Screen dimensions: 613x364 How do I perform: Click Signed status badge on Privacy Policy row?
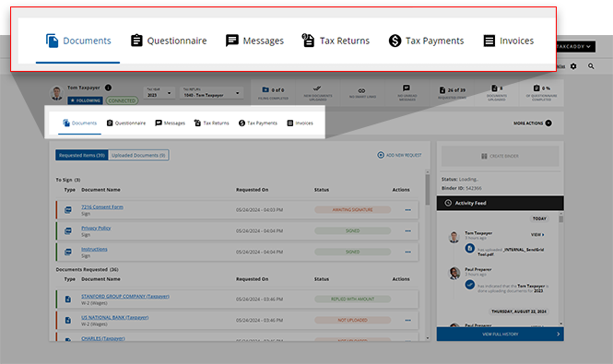[x=353, y=231]
